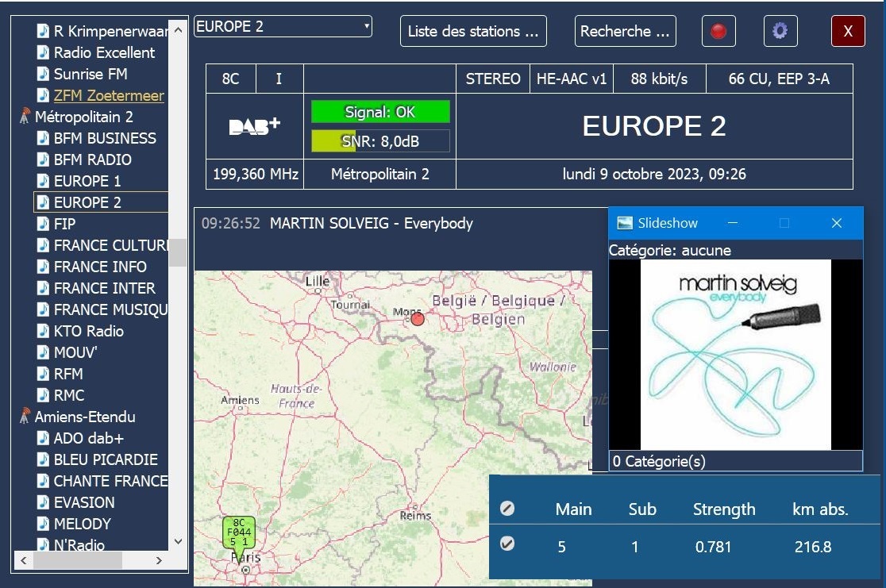Click the 216.8 distance value
The height and width of the screenshot is (588, 886).
[812, 547]
